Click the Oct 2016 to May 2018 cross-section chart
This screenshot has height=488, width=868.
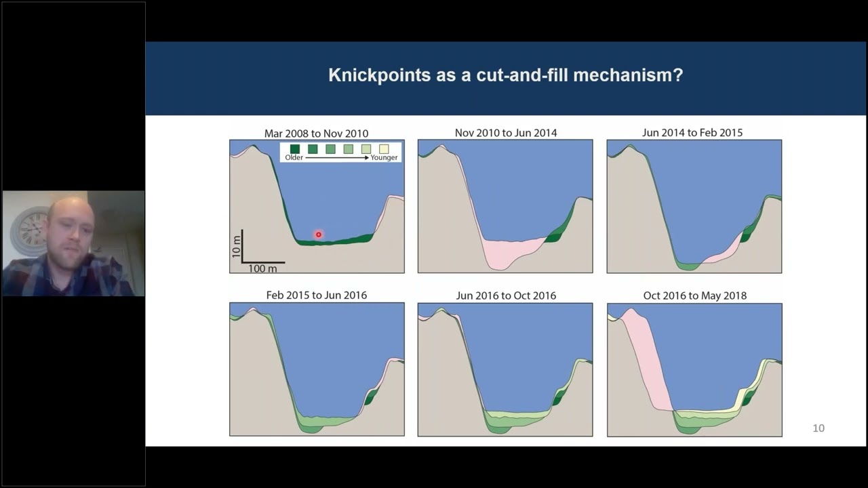coord(694,369)
